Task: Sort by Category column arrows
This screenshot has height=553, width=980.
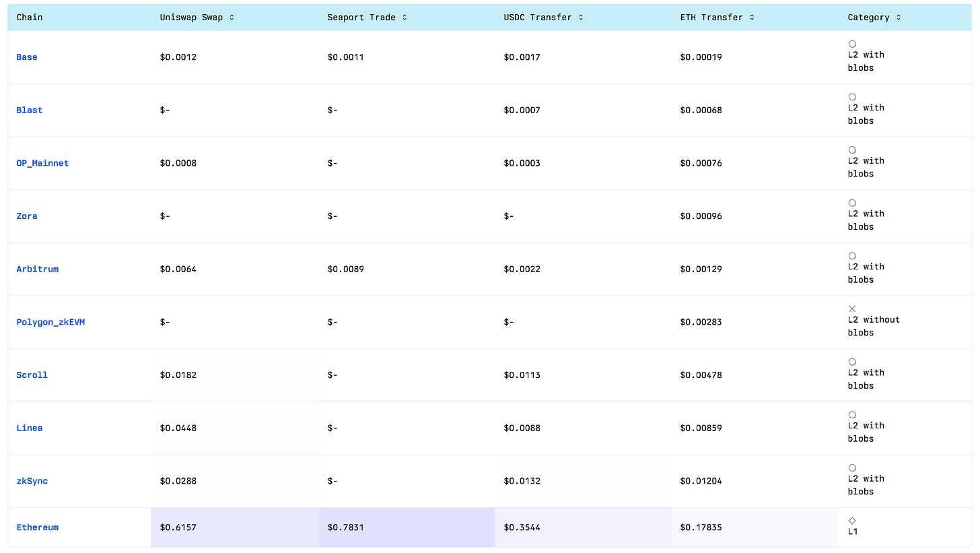Action: 899,18
